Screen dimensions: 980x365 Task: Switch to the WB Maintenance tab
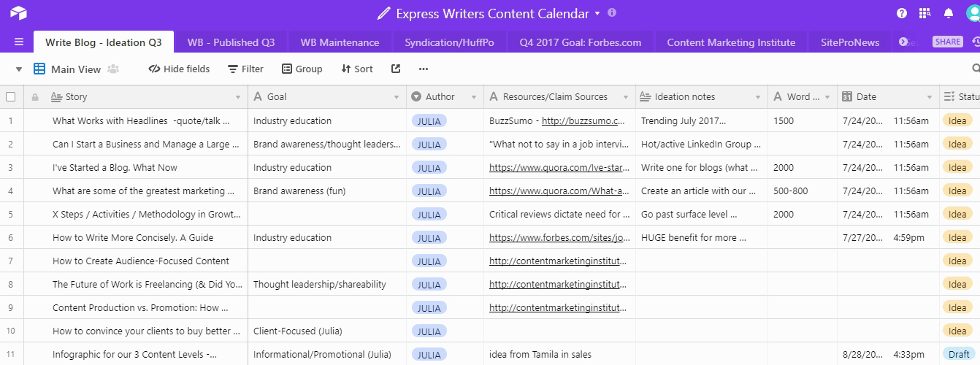(x=340, y=42)
